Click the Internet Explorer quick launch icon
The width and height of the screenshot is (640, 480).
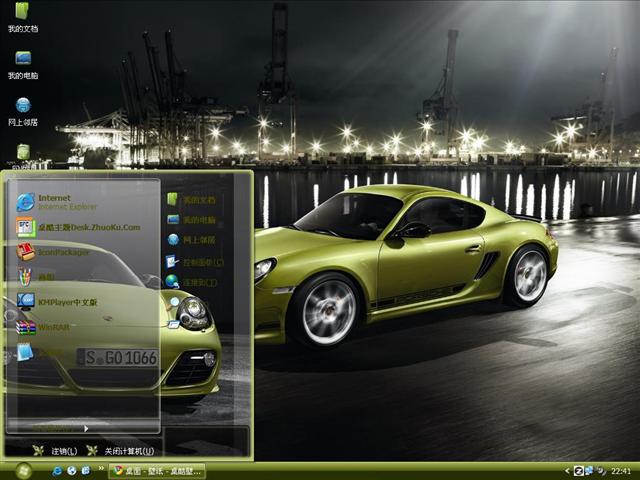tap(59, 469)
